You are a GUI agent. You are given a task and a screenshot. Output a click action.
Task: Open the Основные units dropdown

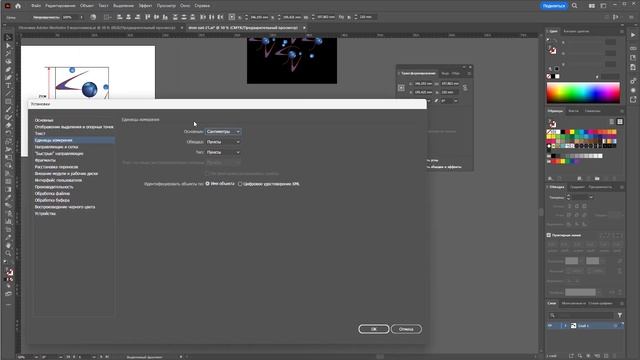(x=223, y=131)
